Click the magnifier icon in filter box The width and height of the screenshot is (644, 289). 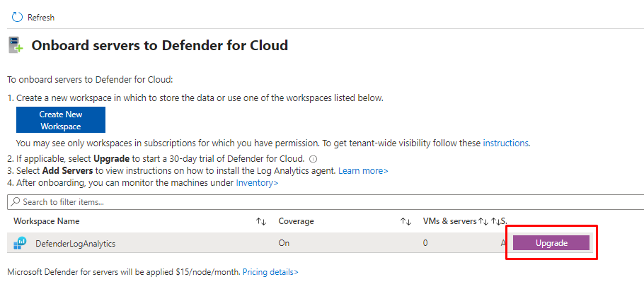15,202
